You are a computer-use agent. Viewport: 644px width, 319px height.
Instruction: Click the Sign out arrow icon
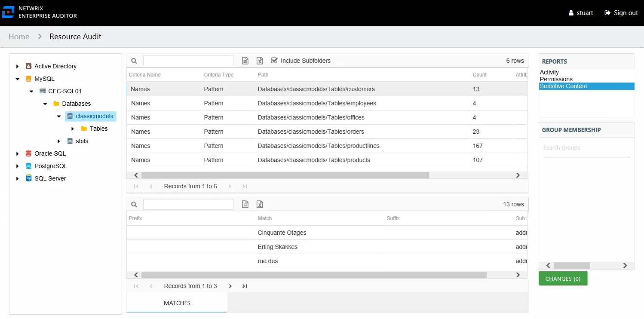(607, 13)
